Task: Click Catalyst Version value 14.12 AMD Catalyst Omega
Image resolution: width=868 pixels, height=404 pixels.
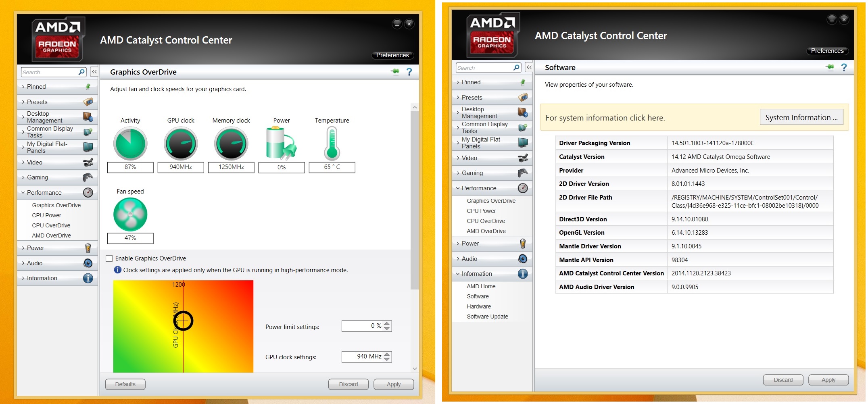Action: (x=721, y=157)
